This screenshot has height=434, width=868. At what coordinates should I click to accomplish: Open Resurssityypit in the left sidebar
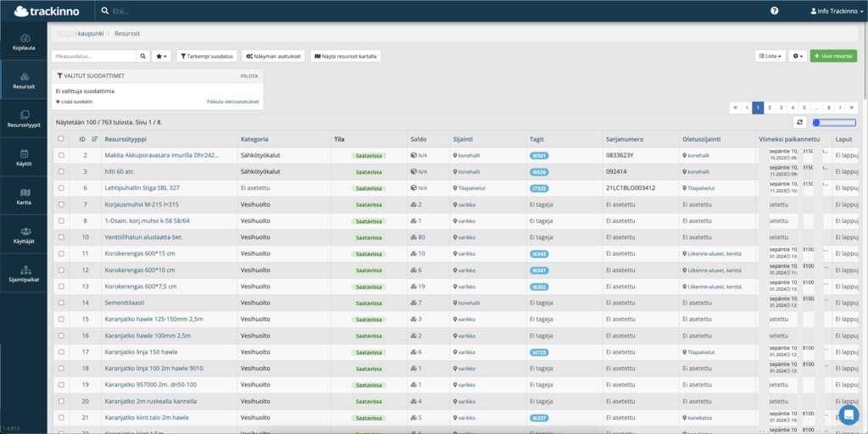pyautogui.click(x=24, y=118)
